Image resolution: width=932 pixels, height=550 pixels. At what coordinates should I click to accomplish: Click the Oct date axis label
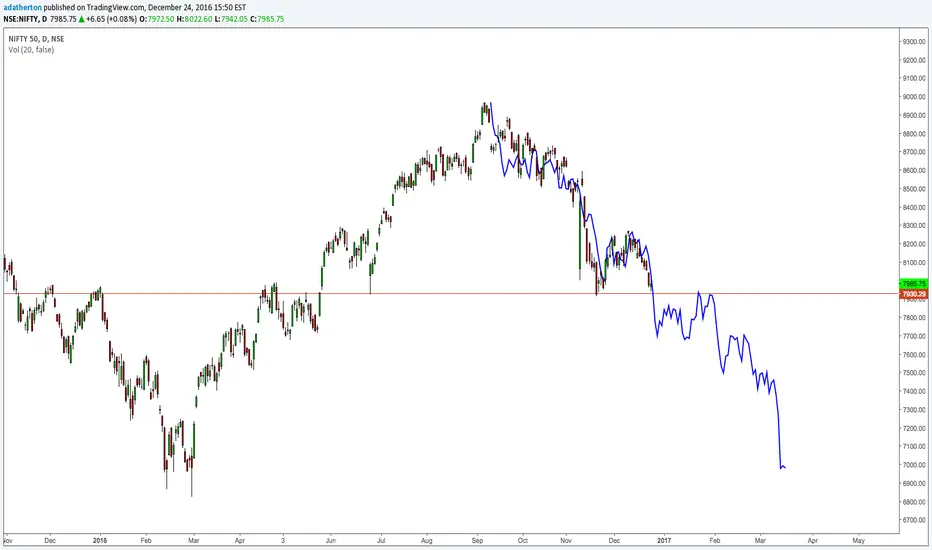pyautogui.click(x=522, y=540)
